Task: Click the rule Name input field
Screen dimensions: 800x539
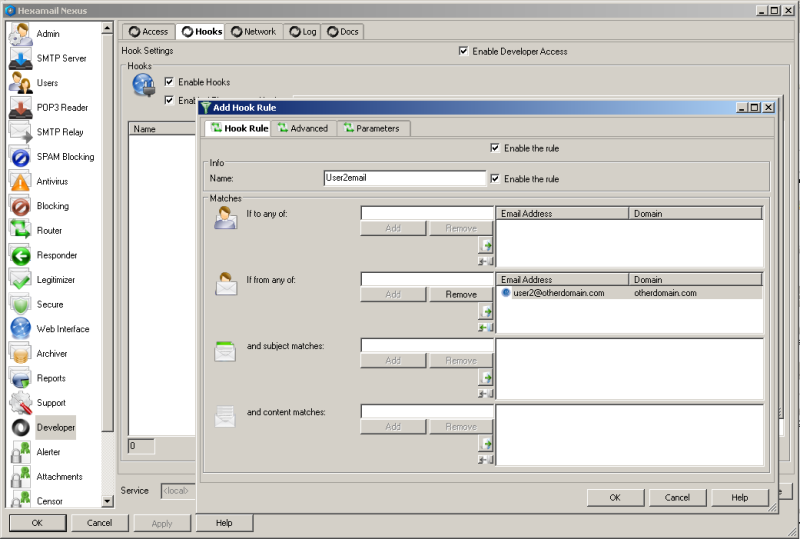Action: (x=405, y=178)
